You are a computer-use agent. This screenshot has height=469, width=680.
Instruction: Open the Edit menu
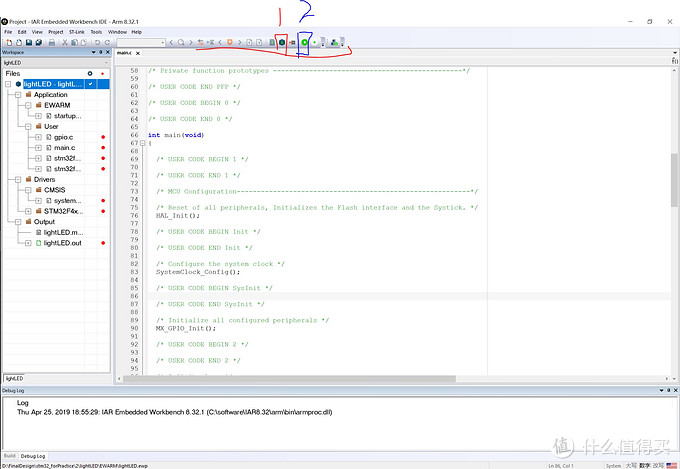pos(22,32)
